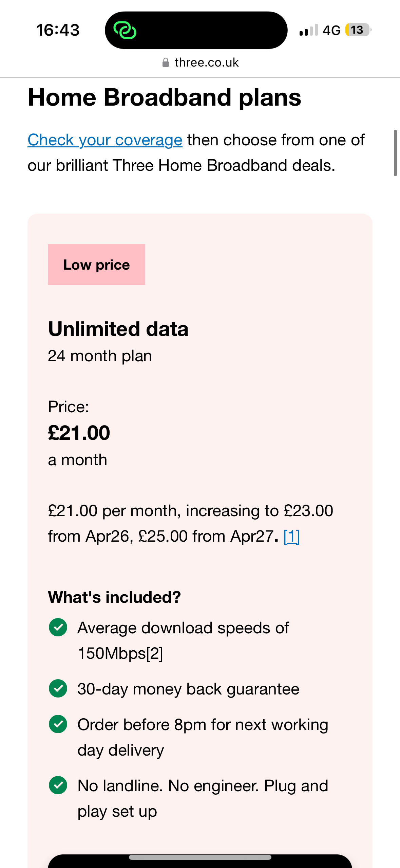
Task: Tap green checkmark beside No landline text
Action: (58, 785)
